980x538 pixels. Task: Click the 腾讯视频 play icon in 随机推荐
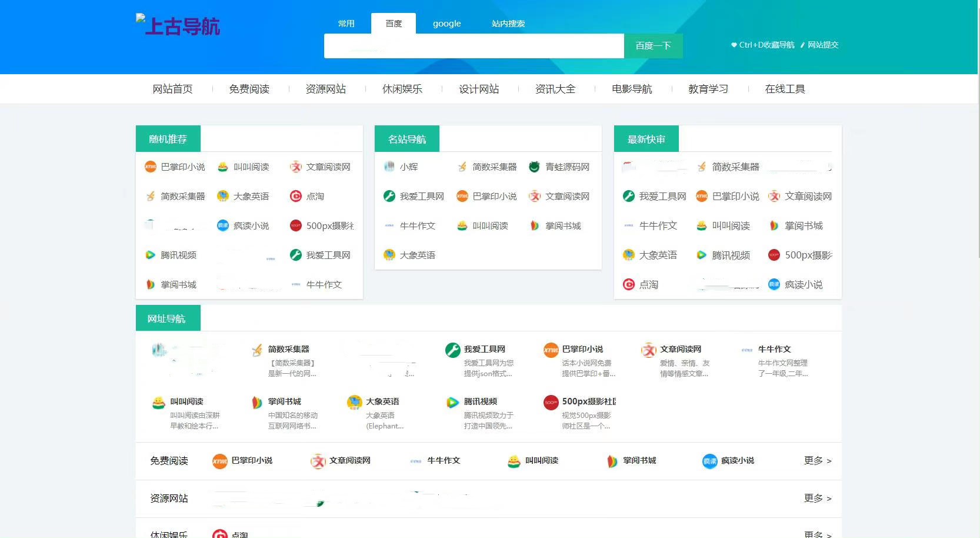(151, 255)
